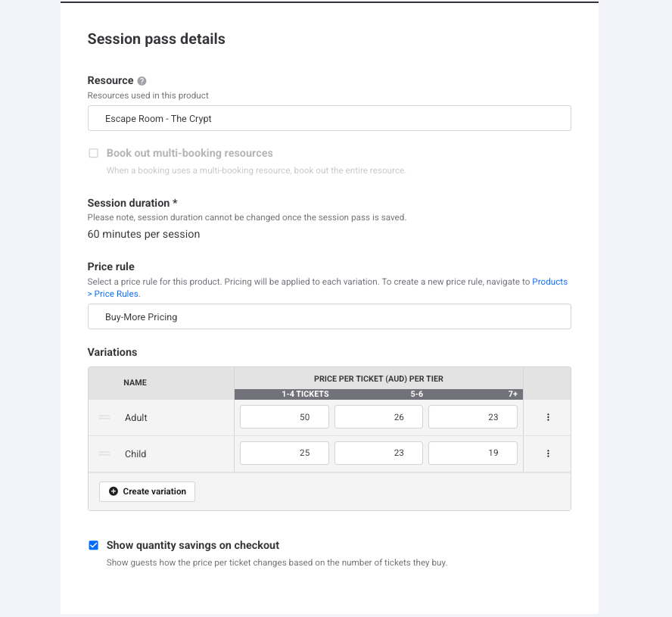Open the Child row three-dot options menu
The width and height of the screenshot is (672, 617).
click(x=548, y=453)
